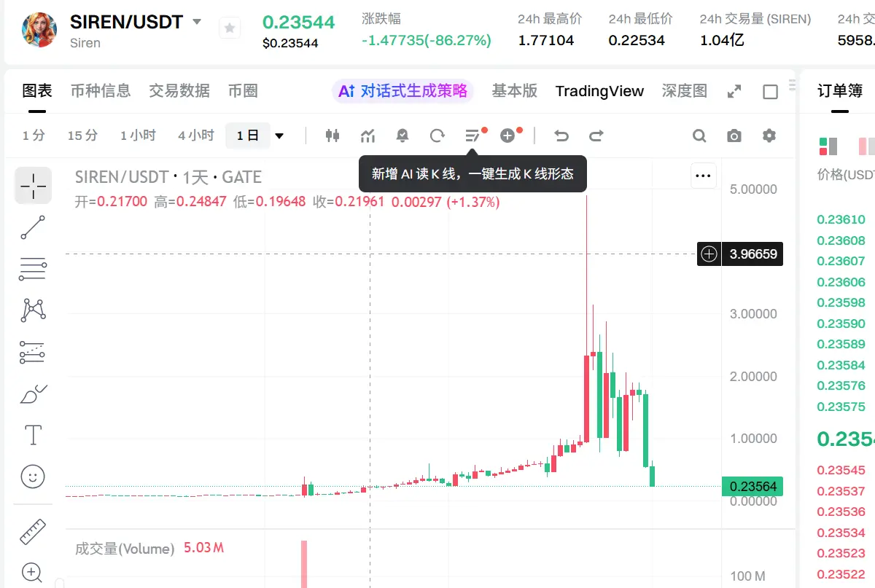The height and width of the screenshot is (588, 875).
Task: Select the text annotation tool
Action: (x=34, y=436)
